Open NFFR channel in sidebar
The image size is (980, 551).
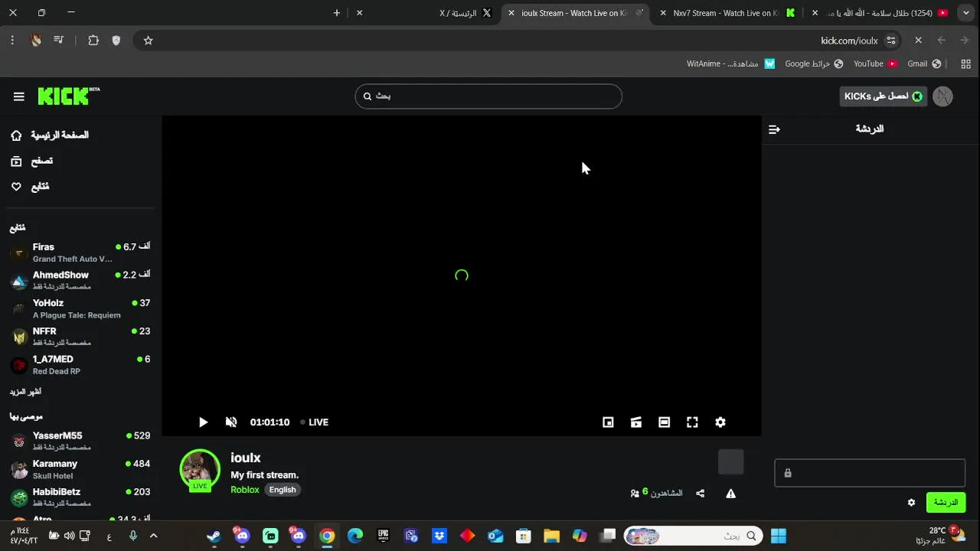click(x=80, y=337)
